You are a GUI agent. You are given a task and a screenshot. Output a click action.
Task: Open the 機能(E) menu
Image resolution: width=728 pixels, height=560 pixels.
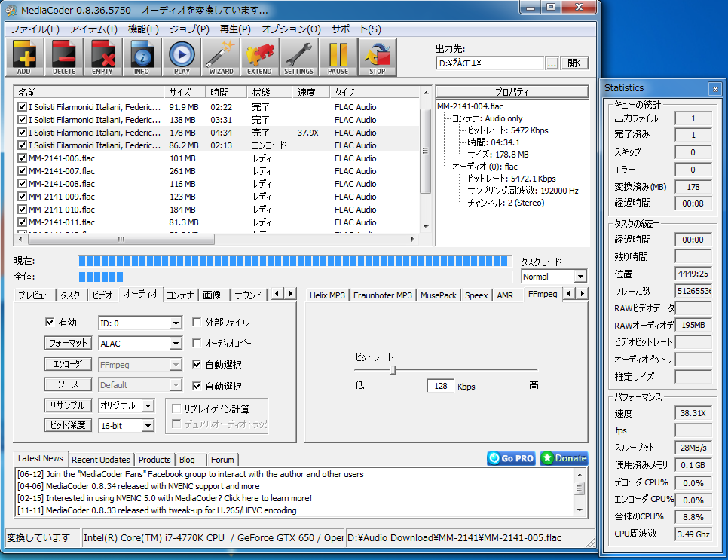click(x=143, y=29)
